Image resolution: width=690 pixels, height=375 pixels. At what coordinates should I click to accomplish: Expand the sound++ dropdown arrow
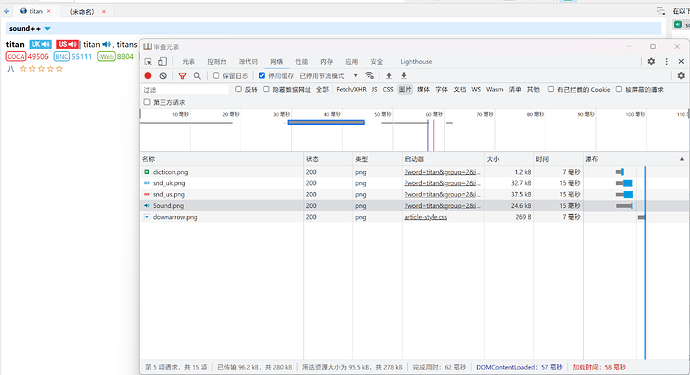coord(48,29)
